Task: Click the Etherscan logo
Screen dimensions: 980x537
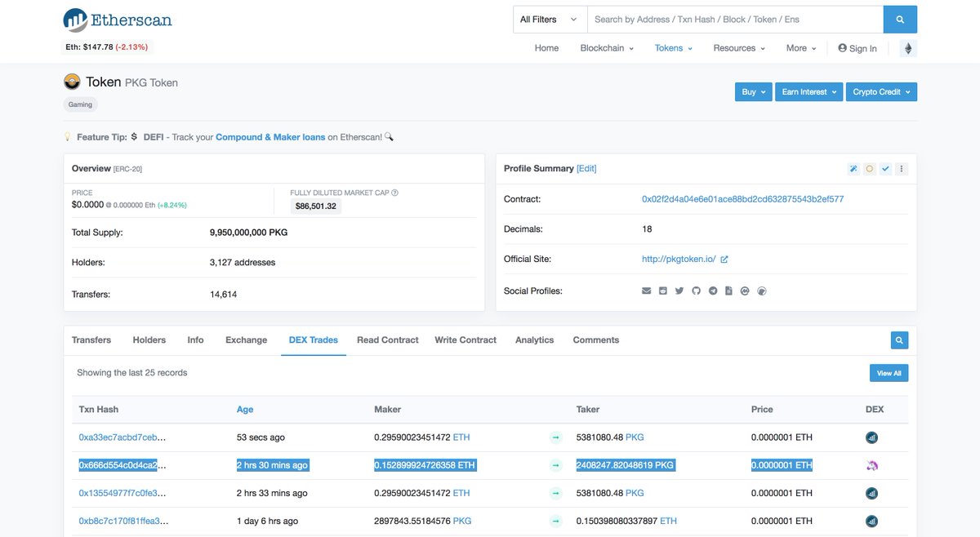Action: pos(118,20)
